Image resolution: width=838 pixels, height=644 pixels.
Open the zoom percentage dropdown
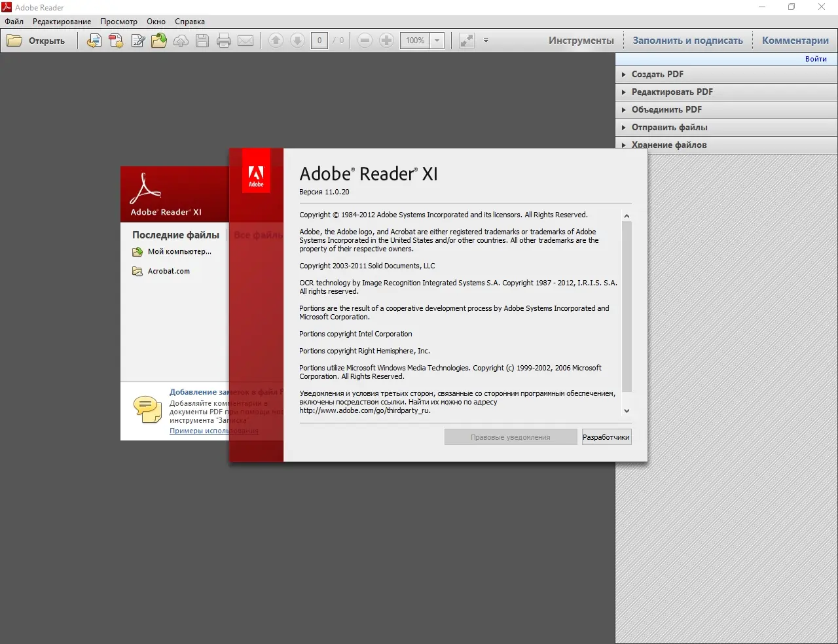437,40
